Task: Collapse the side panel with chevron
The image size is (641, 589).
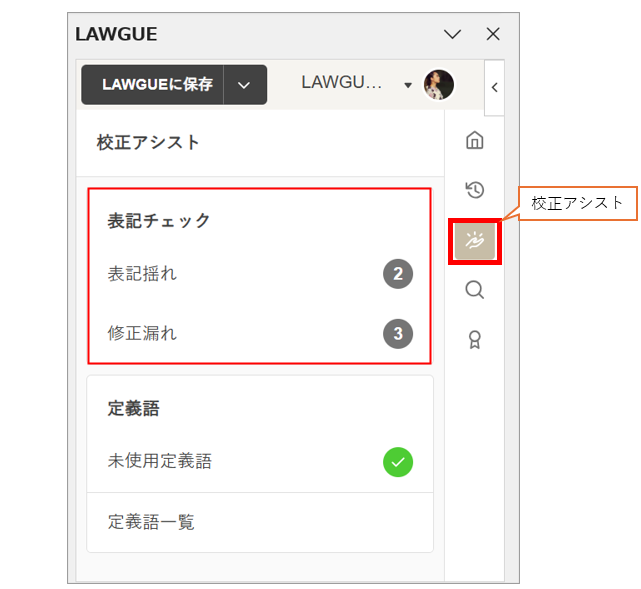Action: 494,88
